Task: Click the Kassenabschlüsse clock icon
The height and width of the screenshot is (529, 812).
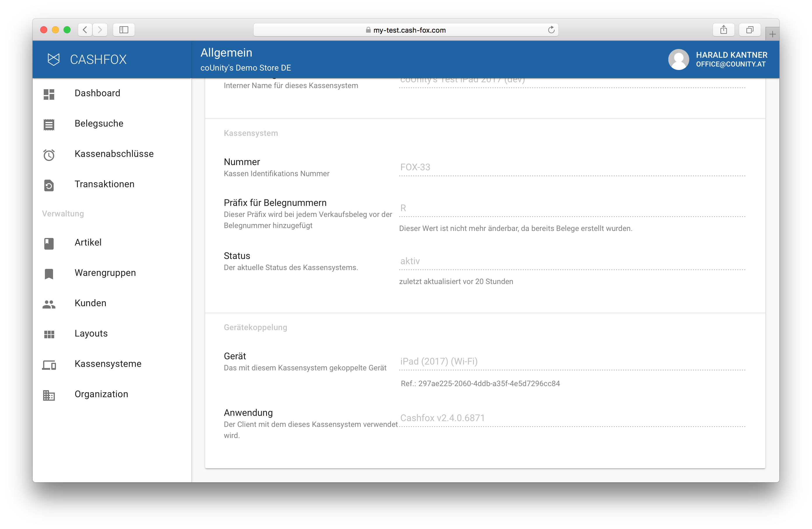Action: pyautogui.click(x=49, y=155)
